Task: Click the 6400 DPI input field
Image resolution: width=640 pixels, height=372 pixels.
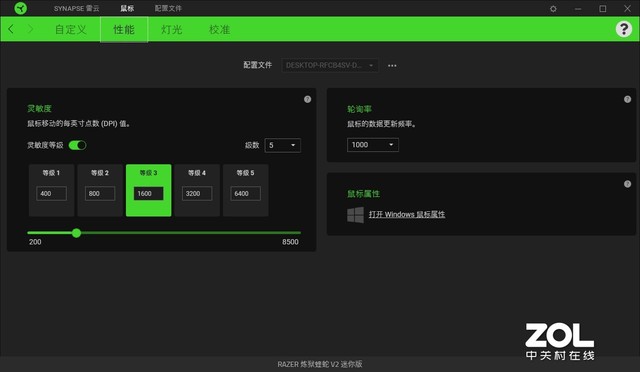Action: (x=245, y=194)
